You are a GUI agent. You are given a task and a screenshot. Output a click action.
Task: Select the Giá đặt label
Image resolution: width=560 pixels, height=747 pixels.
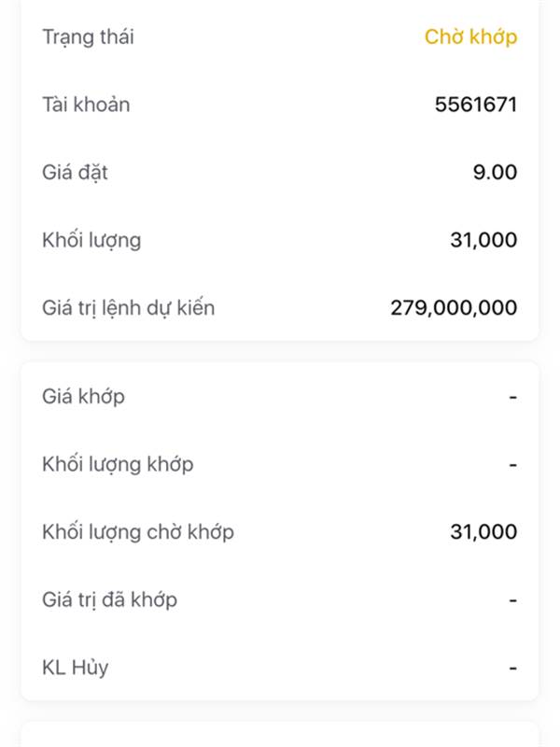tap(75, 173)
